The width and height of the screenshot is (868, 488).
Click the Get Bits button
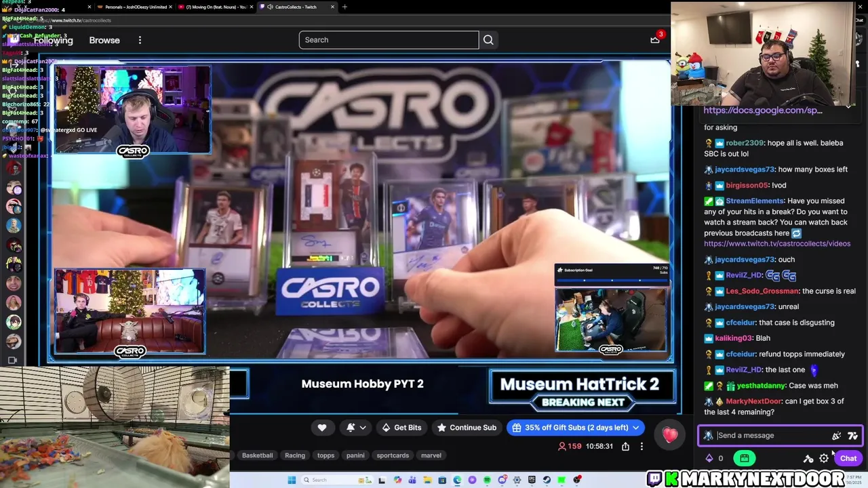click(401, 428)
